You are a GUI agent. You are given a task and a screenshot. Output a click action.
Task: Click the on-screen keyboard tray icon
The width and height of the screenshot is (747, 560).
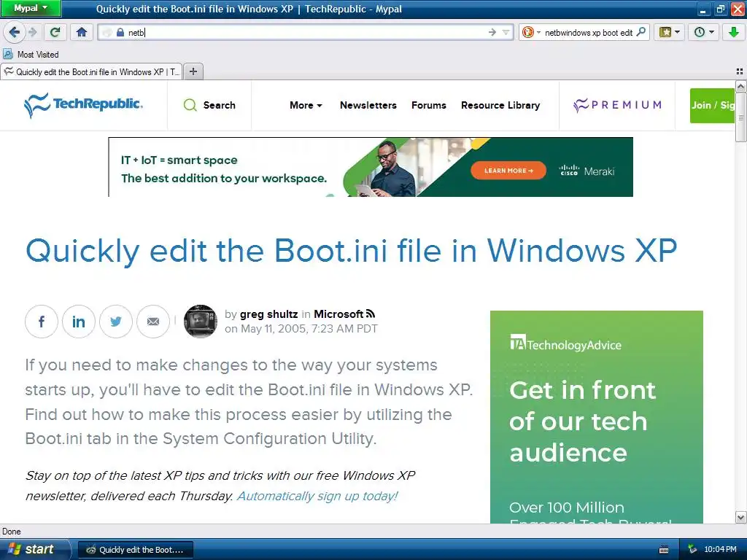coord(664,550)
